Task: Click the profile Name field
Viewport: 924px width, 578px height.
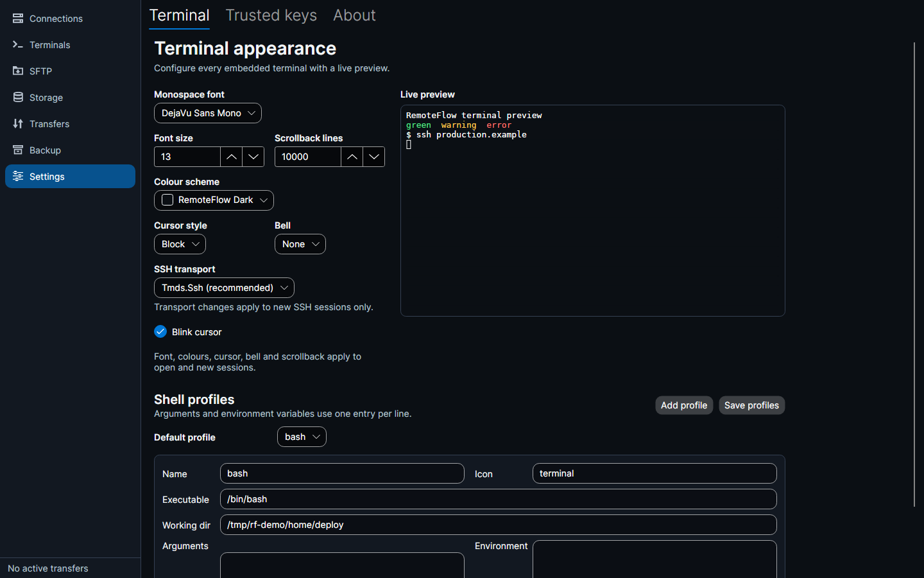Action: click(342, 473)
